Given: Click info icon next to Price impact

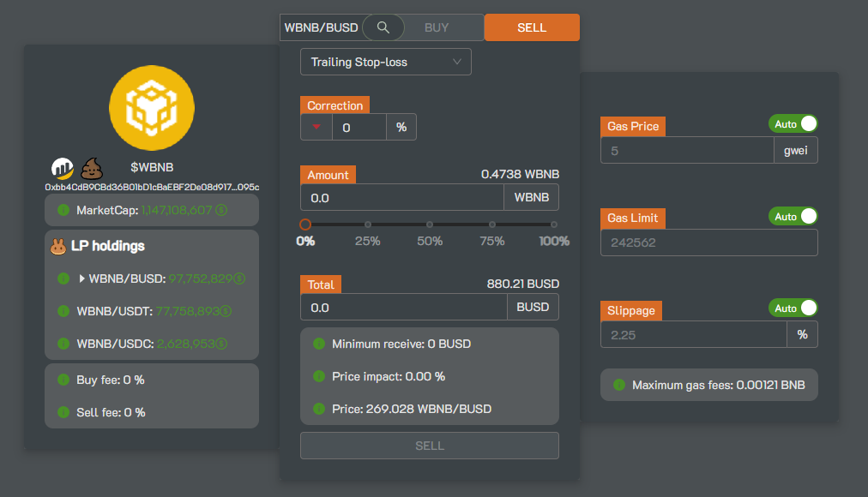Looking at the screenshot, I should click(x=318, y=376).
